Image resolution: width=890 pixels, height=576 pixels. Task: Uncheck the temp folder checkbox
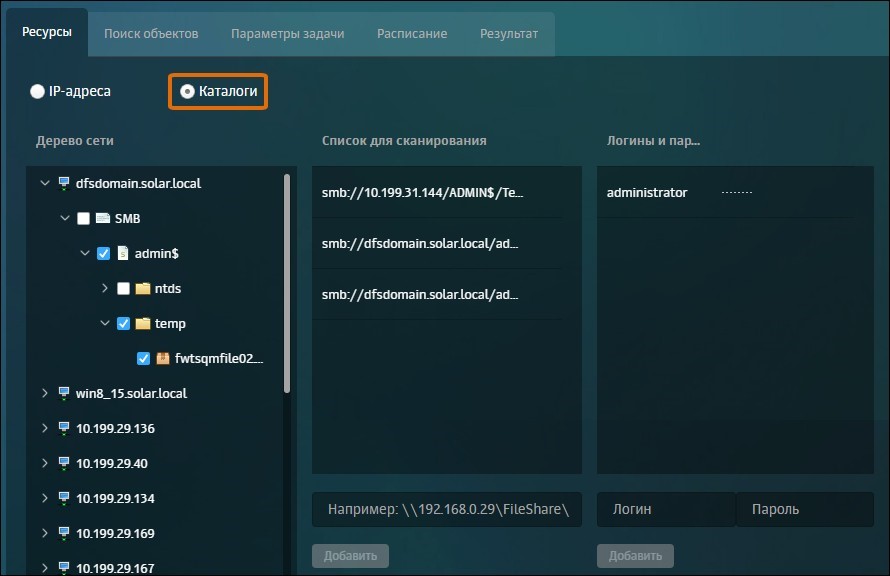coord(123,323)
